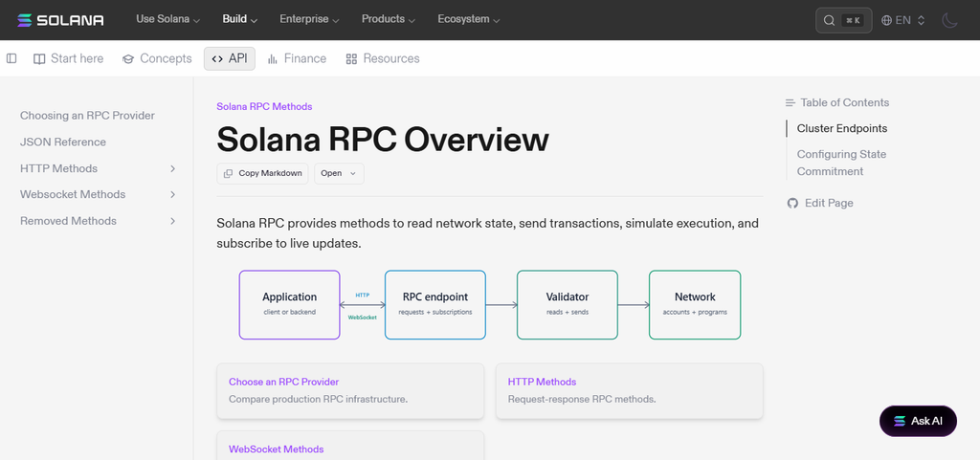Open the Use Solana menu
This screenshot has height=460, width=980.
coord(168,19)
